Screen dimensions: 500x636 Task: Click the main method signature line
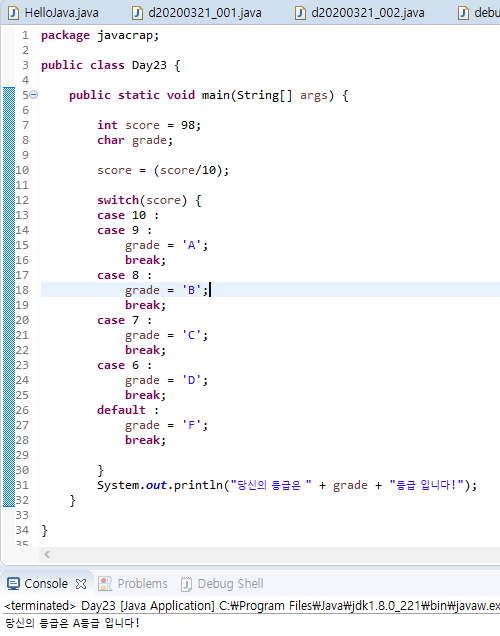pyautogui.click(x=208, y=95)
